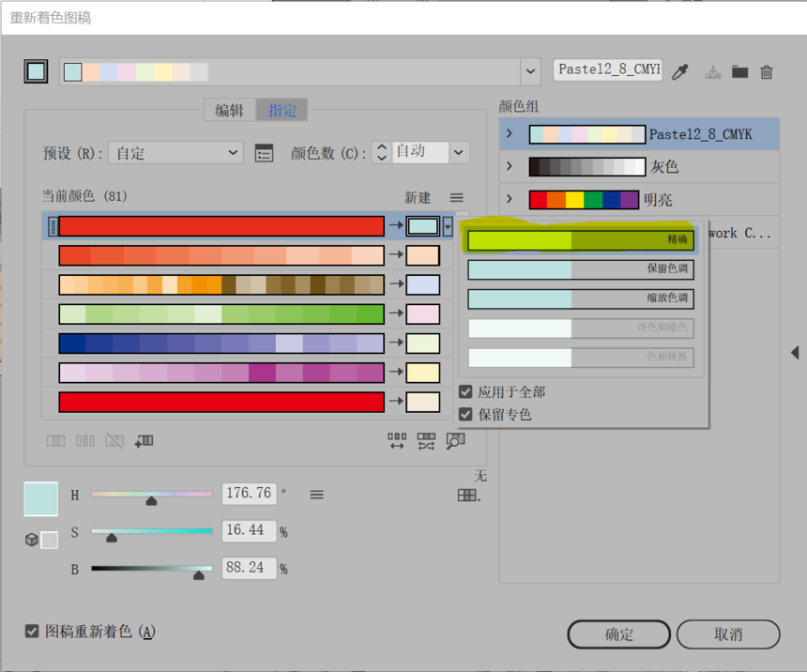Viewport: 807px width, 672px height.
Task: Click the 确定 button
Action: point(618,634)
